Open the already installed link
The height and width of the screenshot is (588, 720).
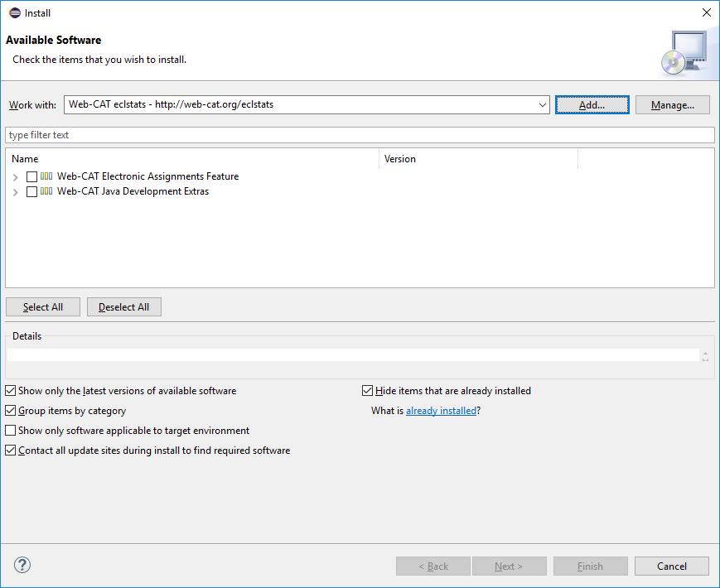tap(441, 410)
